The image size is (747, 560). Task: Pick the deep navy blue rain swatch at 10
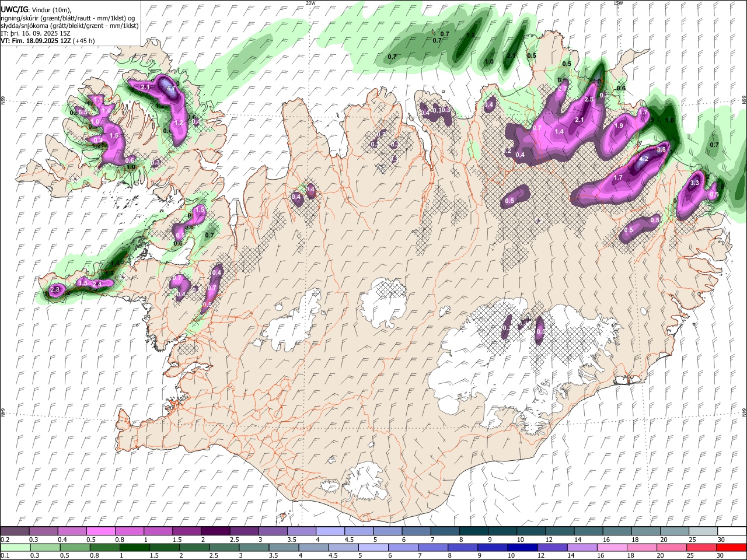pyautogui.click(x=522, y=547)
